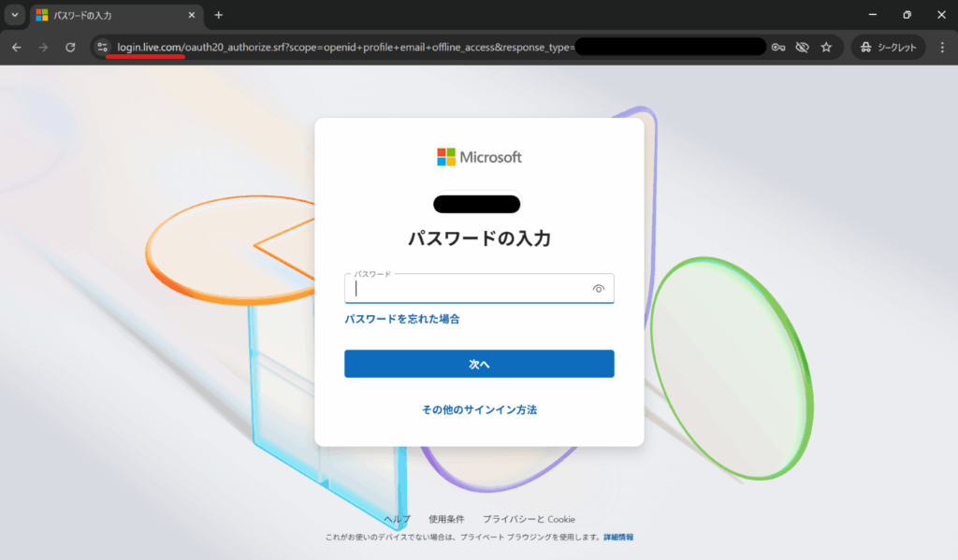Toggle password visibility eye icon
The width and height of the screenshot is (958, 560).
598,289
